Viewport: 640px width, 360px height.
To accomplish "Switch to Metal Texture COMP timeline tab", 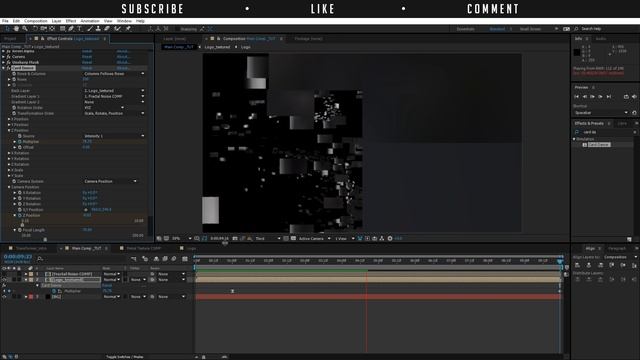I will [144, 248].
